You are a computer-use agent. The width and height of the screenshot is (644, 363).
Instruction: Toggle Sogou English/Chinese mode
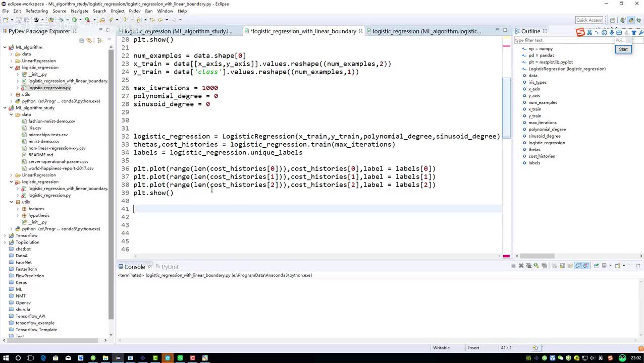pyautogui.click(x=589, y=32)
